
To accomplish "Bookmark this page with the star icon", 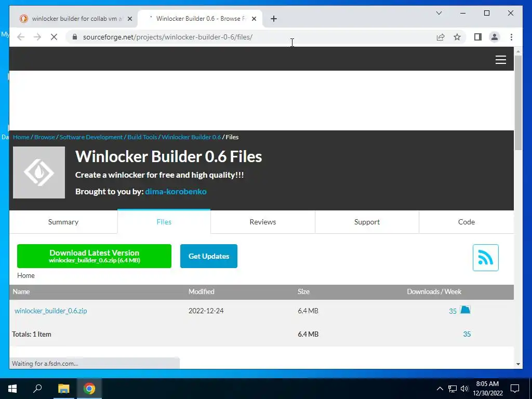I will (x=457, y=37).
